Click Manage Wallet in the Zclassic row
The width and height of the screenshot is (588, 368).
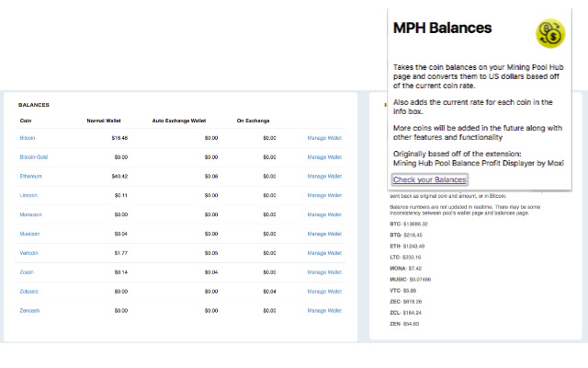click(x=324, y=292)
